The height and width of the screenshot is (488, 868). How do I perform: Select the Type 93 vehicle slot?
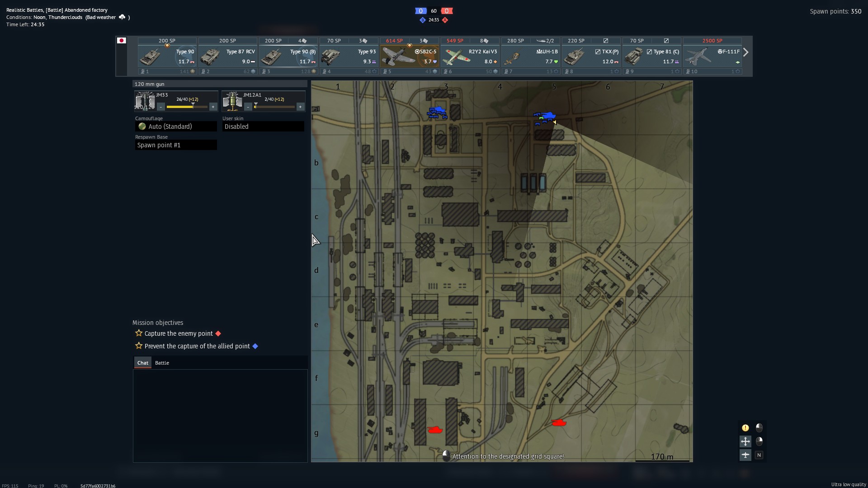tap(349, 56)
